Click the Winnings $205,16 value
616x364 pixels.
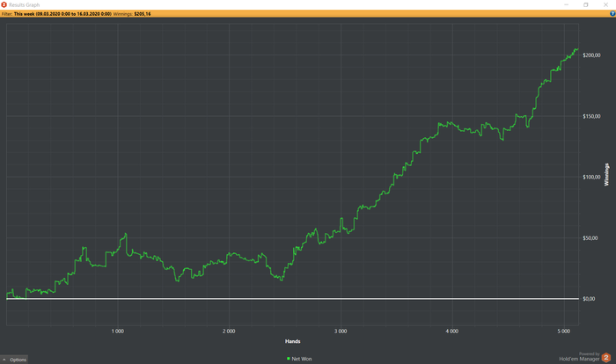(x=143, y=14)
